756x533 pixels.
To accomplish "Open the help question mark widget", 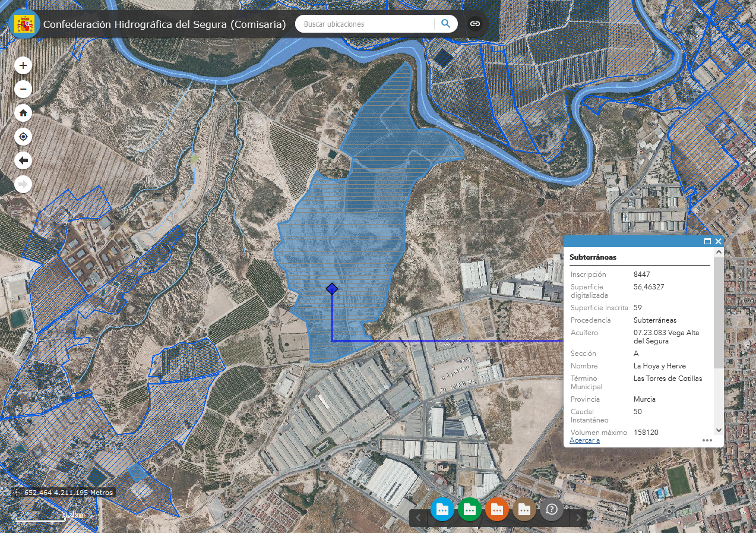I will 552,509.
